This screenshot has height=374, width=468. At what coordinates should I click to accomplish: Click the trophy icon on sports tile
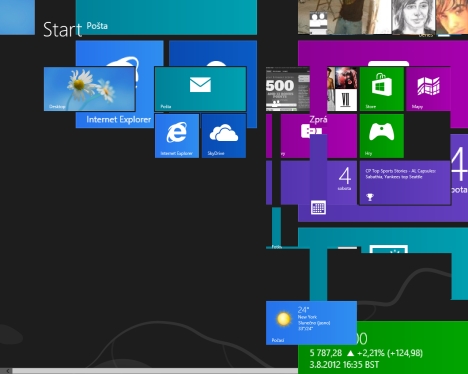(370, 197)
